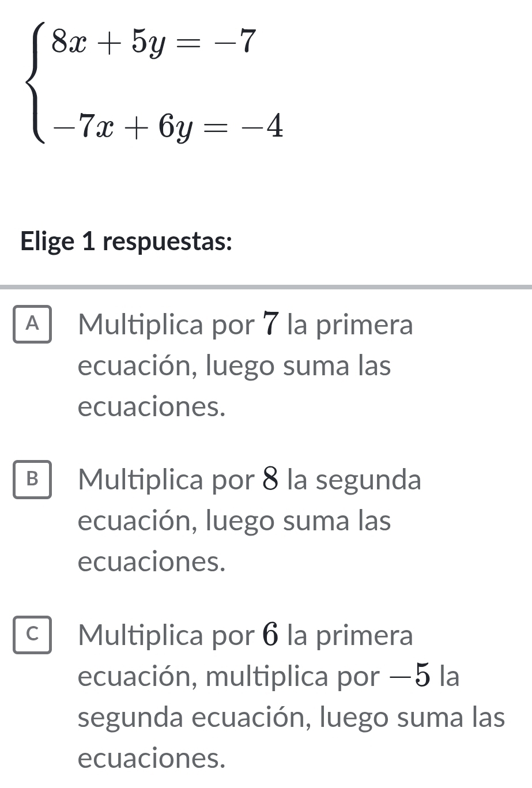The width and height of the screenshot is (532, 788).
Task: Click the text "Multiplica por 6 la primera"
Action: coord(246,635)
